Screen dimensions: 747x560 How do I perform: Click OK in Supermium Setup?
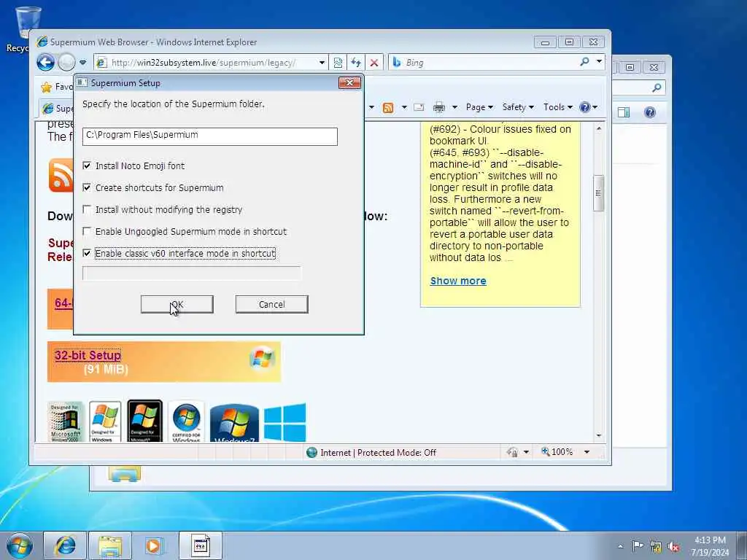(177, 304)
